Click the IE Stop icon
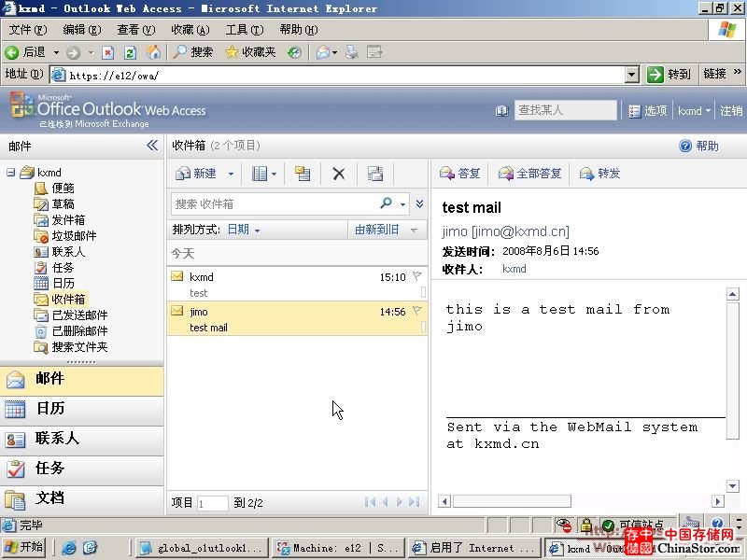This screenshot has height=560, width=747. click(108, 52)
